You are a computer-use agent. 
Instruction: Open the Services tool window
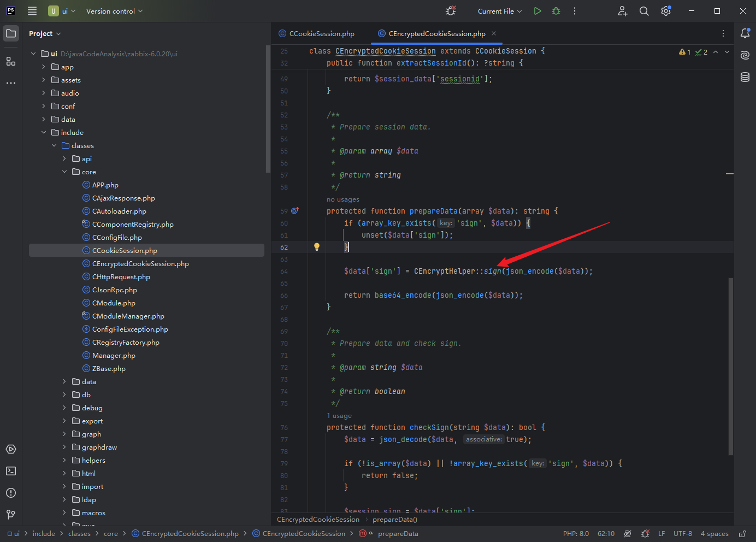pyautogui.click(x=11, y=449)
